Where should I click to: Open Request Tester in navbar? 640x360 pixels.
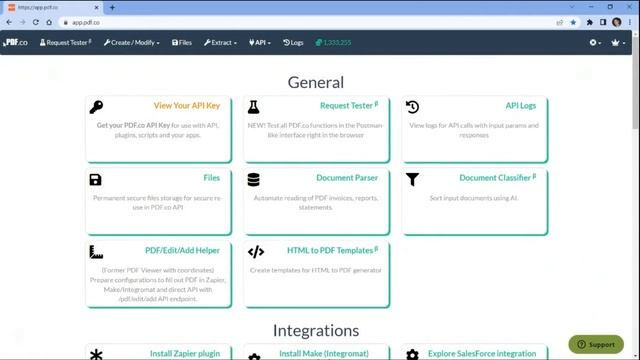point(65,42)
